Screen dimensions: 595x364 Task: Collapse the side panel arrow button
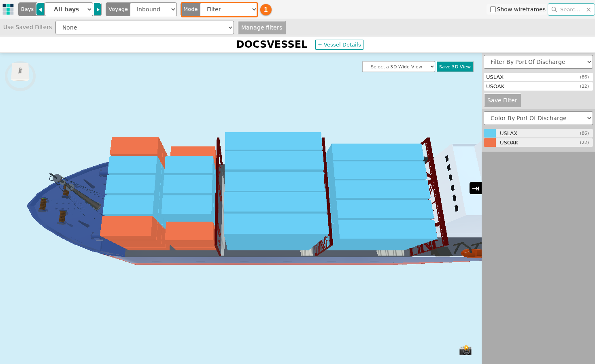(476, 188)
